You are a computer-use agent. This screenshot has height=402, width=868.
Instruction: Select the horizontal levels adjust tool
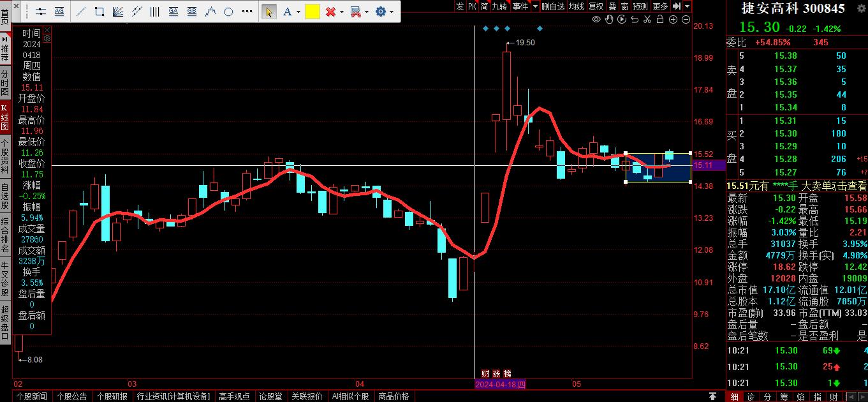click(41, 11)
